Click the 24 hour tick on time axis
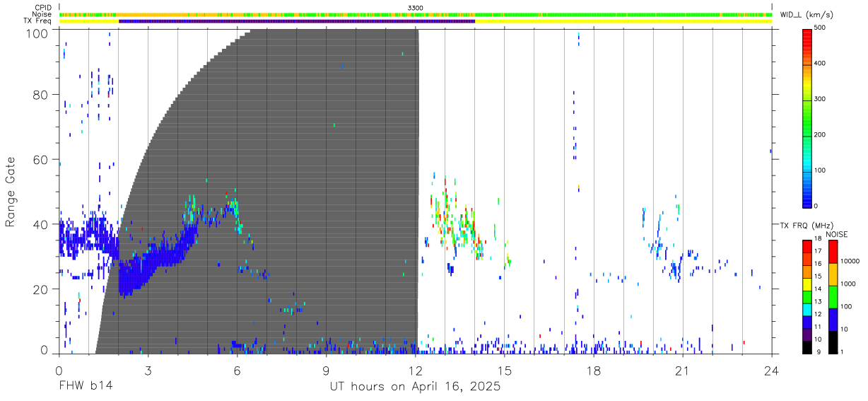Screen dimensions: 868x401 tap(772, 370)
